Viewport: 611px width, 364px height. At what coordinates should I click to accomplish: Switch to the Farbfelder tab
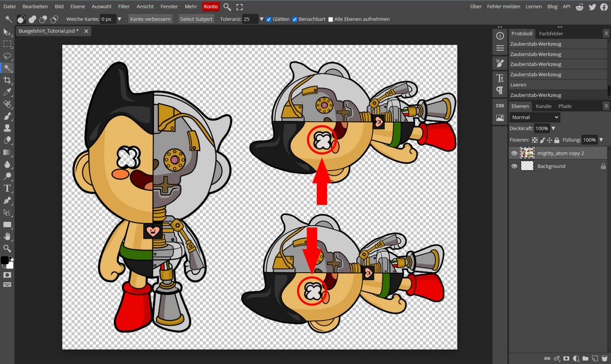pyautogui.click(x=551, y=33)
